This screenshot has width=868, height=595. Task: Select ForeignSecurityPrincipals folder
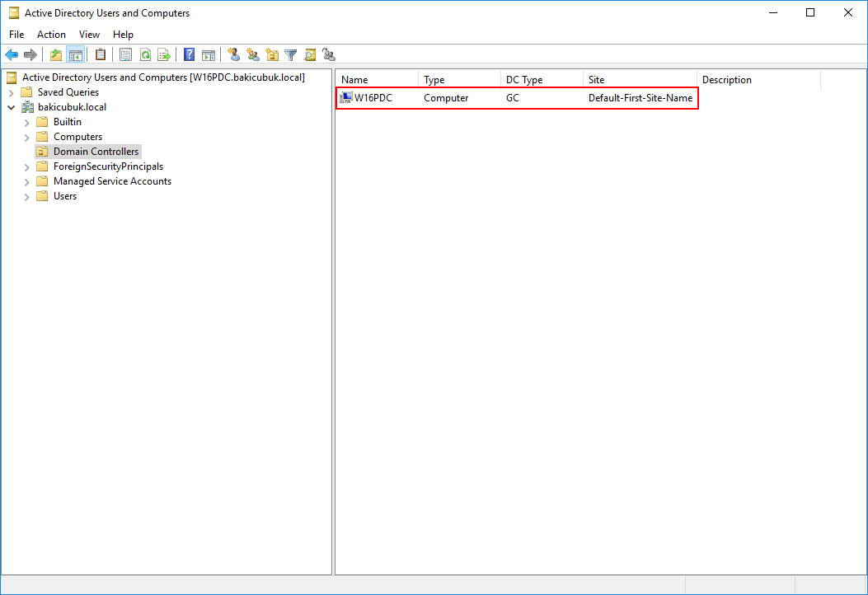pyautogui.click(x=109, y=166)
